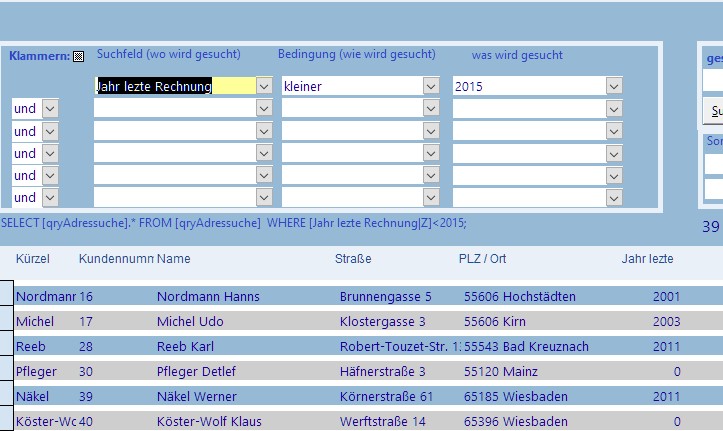Viewport: 723px width, 431px height.
Task: Click the Kürzel column header
Action: tap(33, 259)
